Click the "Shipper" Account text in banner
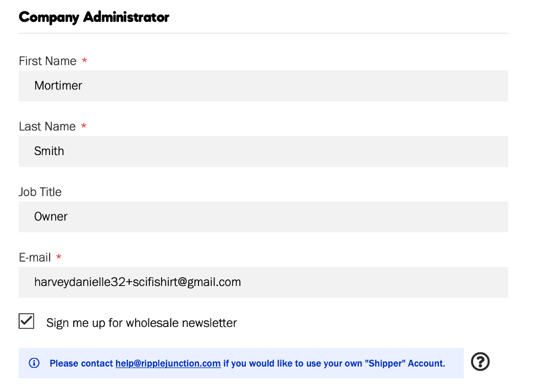 click(405, 363)
